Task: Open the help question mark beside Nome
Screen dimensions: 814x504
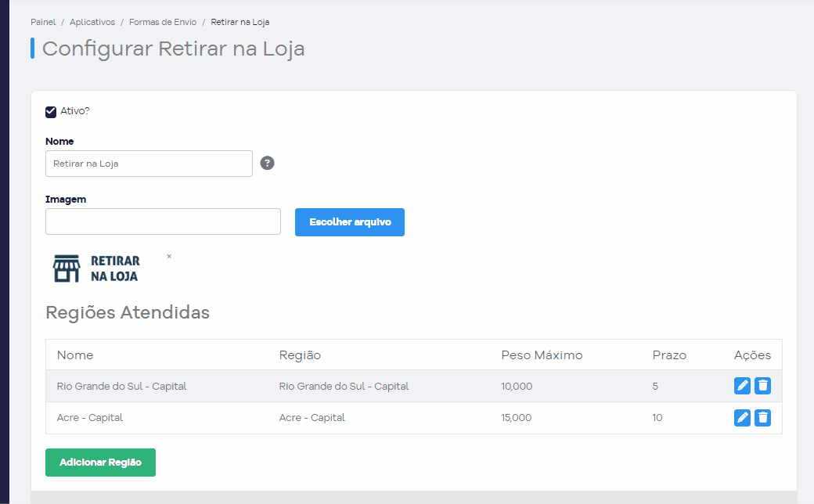Action: coord(268,163)
